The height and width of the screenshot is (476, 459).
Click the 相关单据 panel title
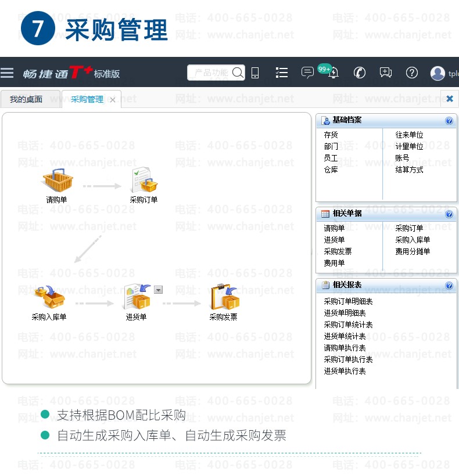pyautogui.click(x=347, y=214)
